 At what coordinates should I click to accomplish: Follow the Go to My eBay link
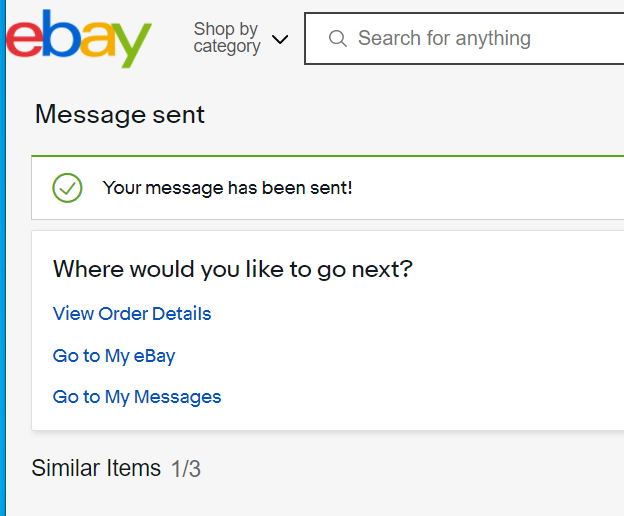click(x=114, y=356)
